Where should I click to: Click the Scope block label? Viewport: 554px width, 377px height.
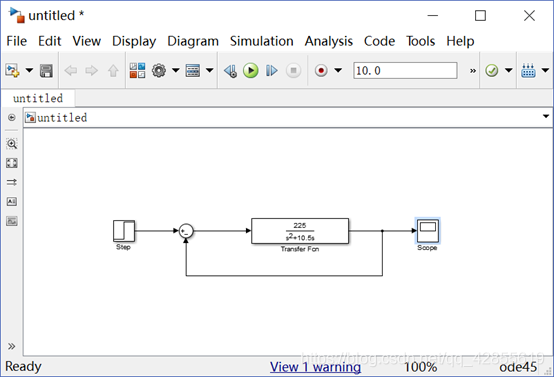427,248
